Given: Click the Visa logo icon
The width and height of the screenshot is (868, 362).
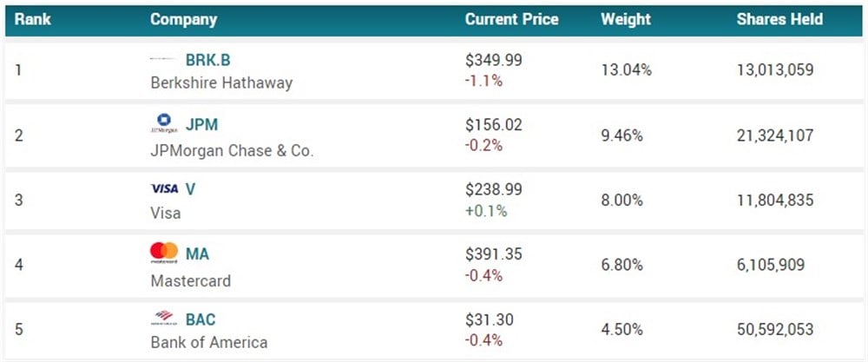Looking at the screenshot, I should pos(164,188).
